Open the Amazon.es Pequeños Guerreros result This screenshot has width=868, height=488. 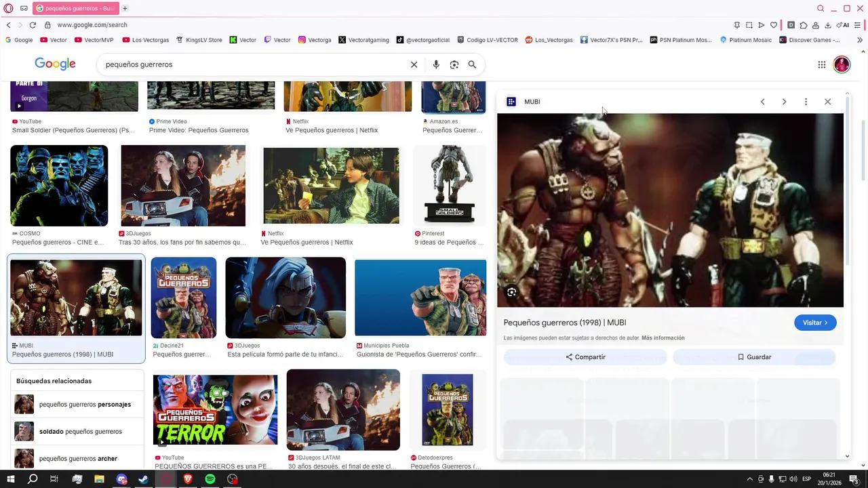click(x=452, y=130)
